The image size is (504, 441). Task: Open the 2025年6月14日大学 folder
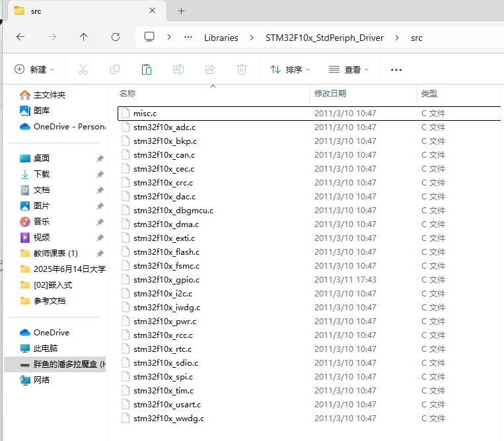pyautogui.click(x=62, y=269)
